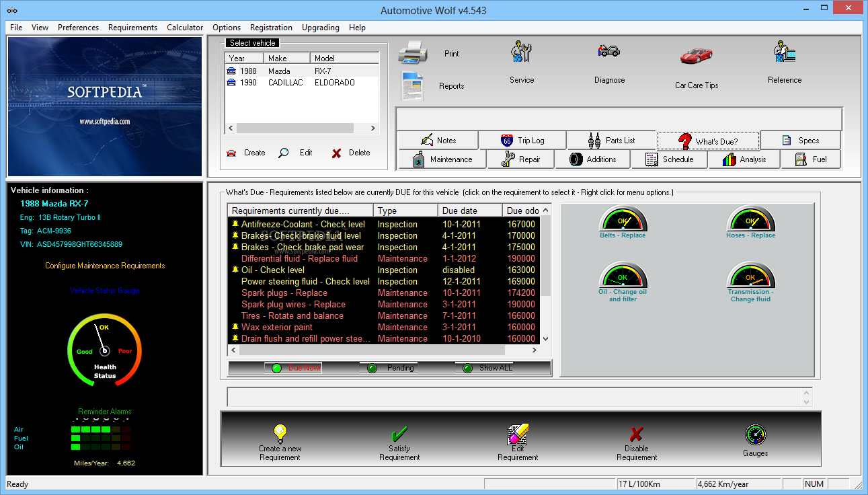
Task: Click the Print printer icon
Action: (413, 52)
